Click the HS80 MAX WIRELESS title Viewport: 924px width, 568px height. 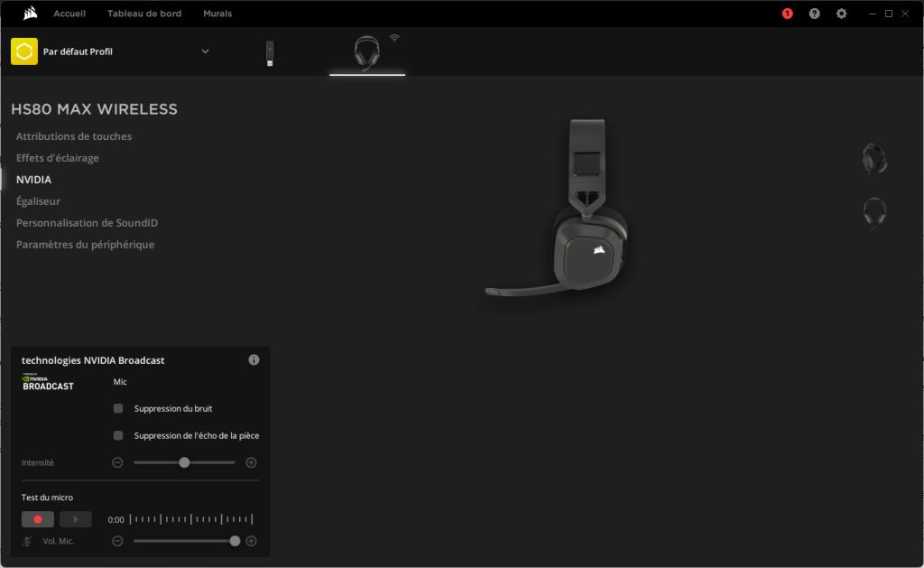[94, 109]
